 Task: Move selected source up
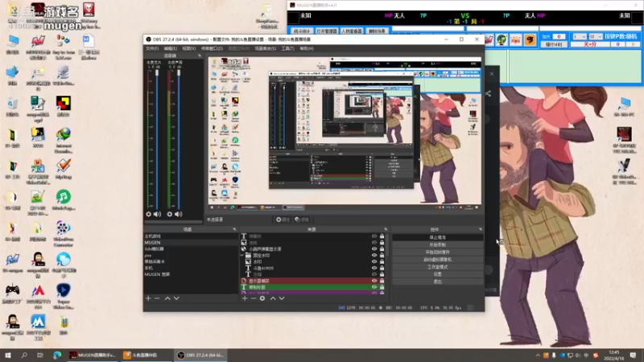pos(273,298)
